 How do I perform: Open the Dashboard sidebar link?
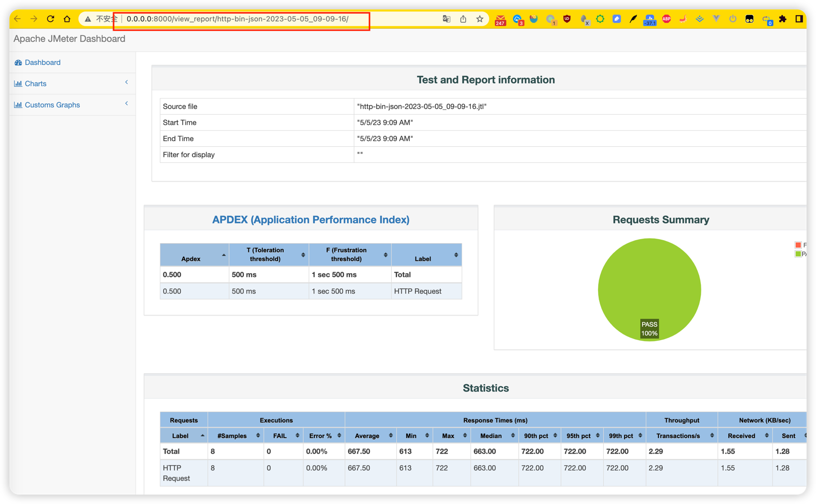pyautogui.click(x=43, y=63)
